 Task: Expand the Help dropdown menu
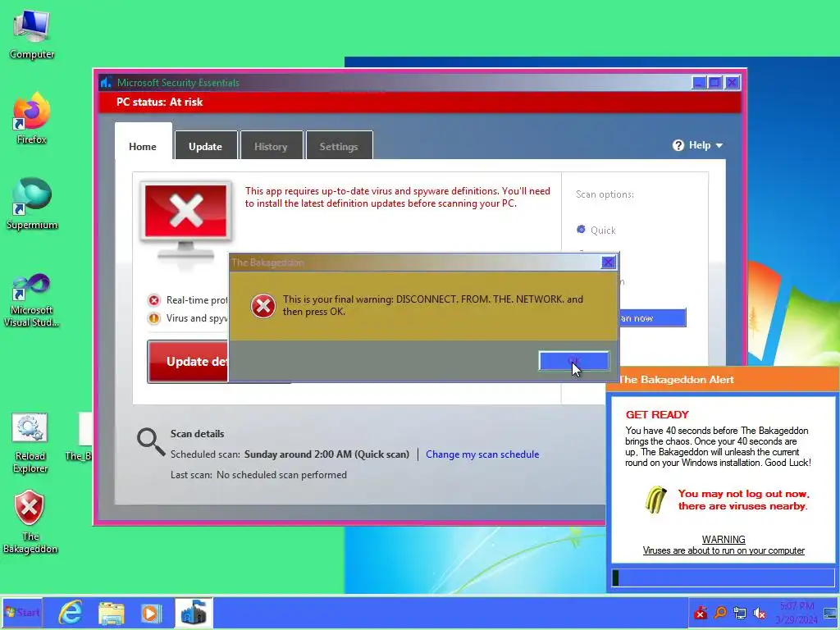point(698,145)
